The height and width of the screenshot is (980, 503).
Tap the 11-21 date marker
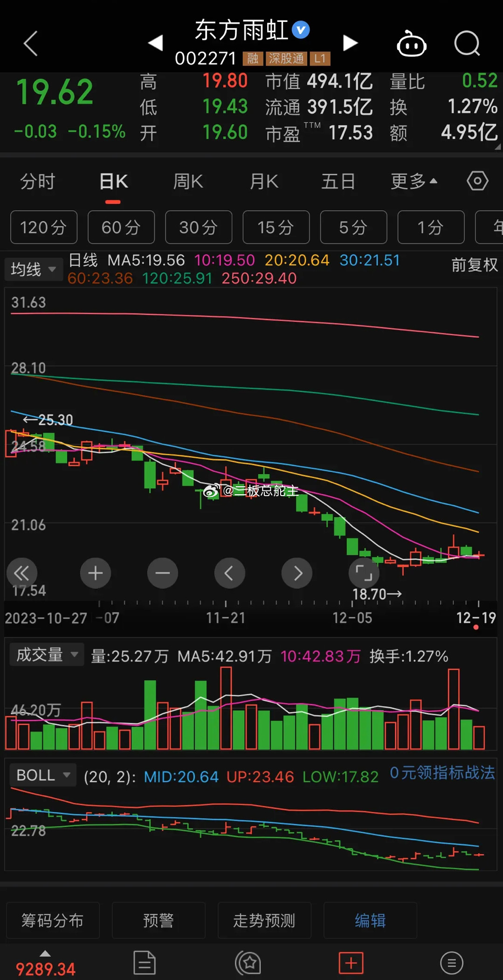click(226, 618)
